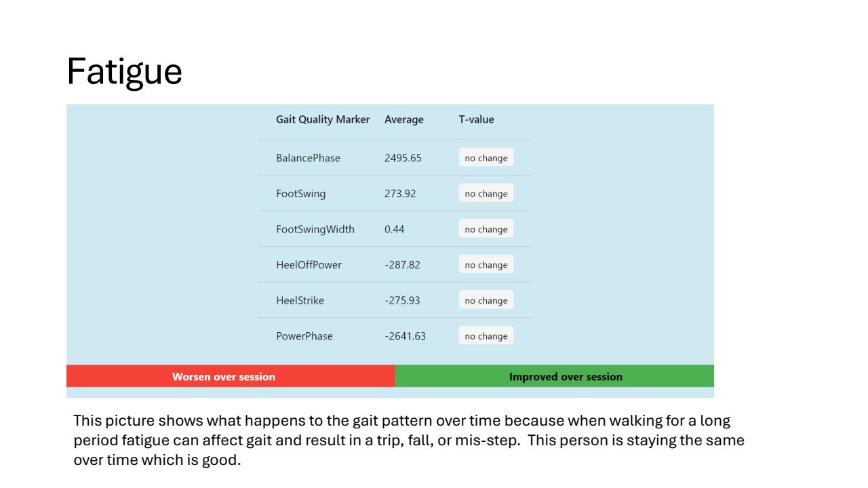The image size is (868, 488).
Task: Select the FootSwingWidth row label
Action: 315,229
